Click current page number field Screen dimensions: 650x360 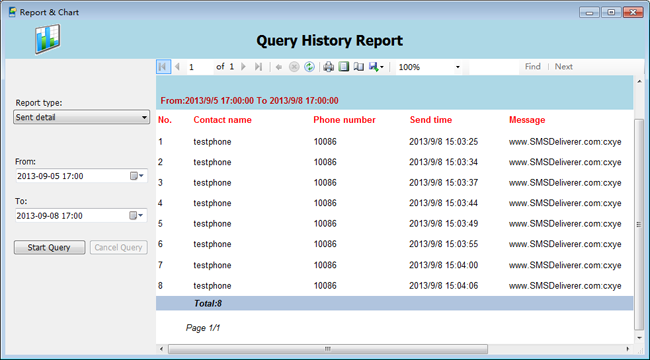coord(199,67)
